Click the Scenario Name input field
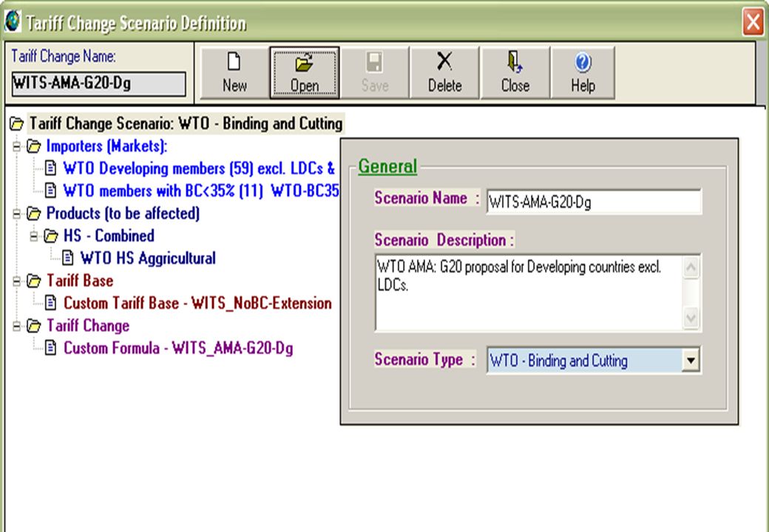This screenshot has height=532, width=769. pos(594,202)
